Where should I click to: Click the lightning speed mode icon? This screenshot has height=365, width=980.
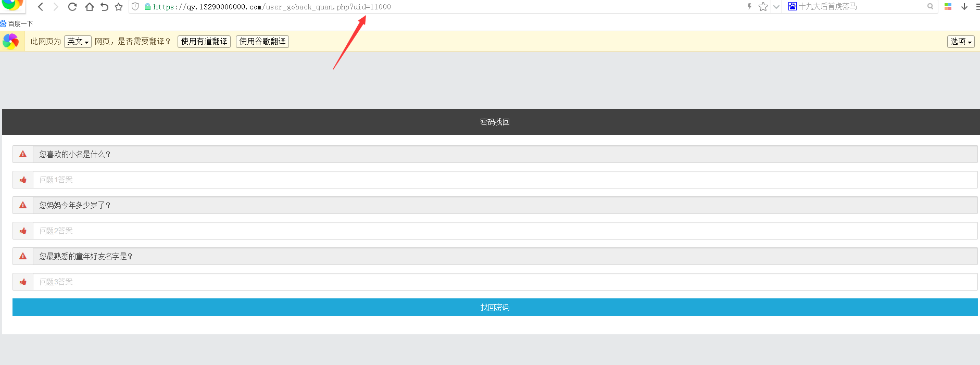[x=749, y=7]
